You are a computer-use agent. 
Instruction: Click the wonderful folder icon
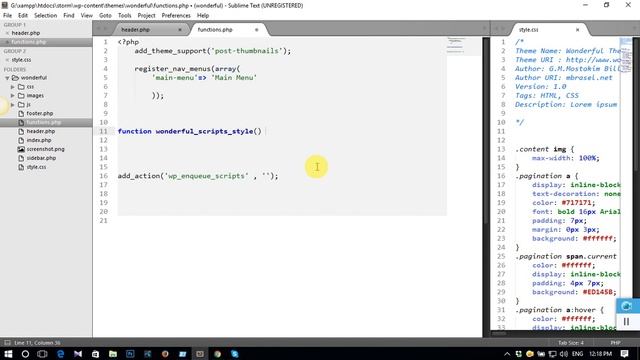click(x=16, y=78)
